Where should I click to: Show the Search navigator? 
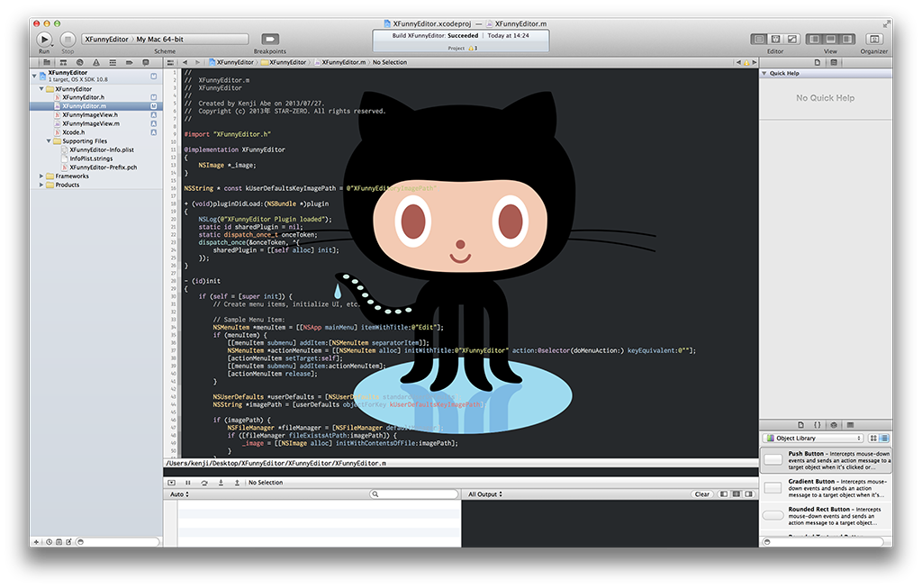[79, 62]
